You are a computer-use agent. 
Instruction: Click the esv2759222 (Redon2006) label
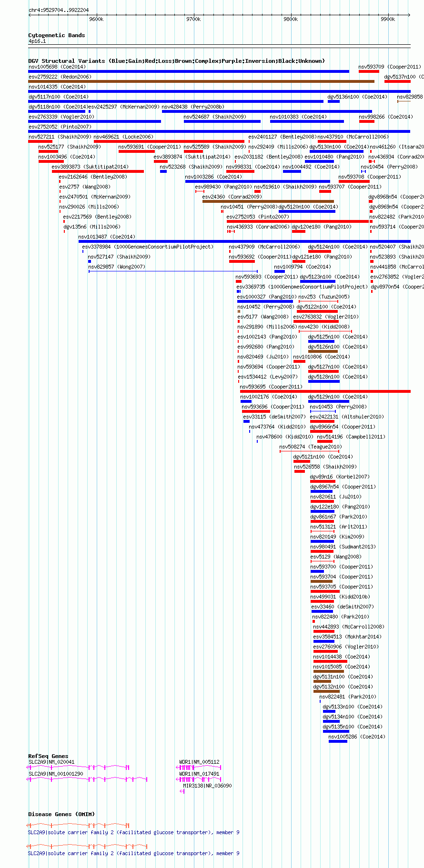coord(60,77)
